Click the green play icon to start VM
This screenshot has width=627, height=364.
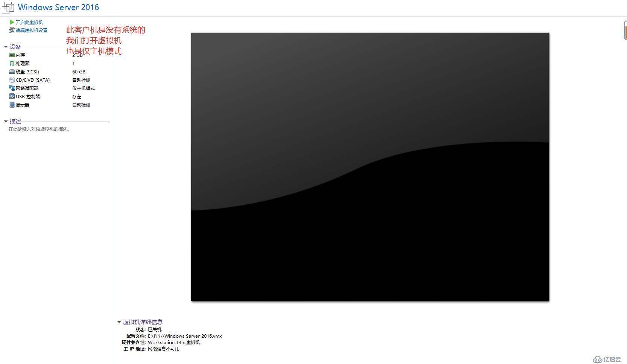[x=12, y=22]
